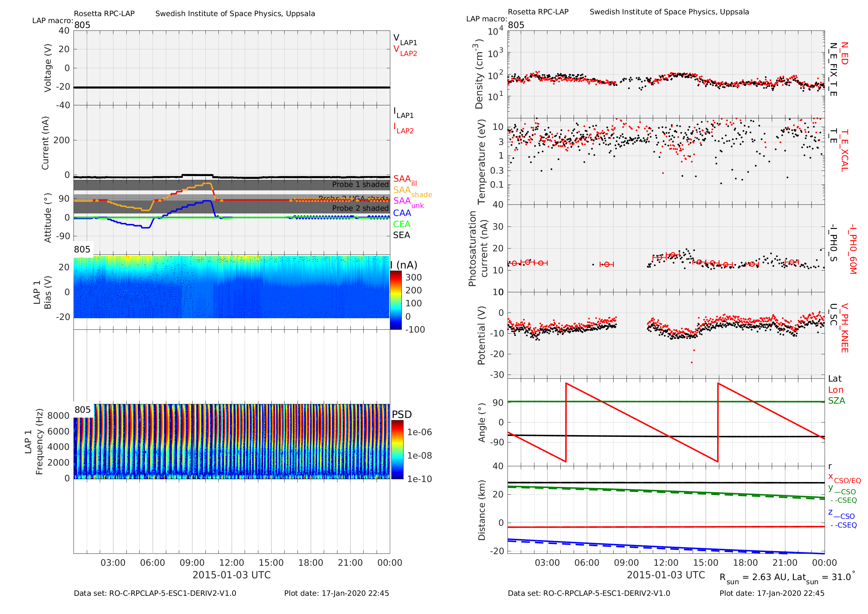Click the blue CAA legend label
The image size is (868, 614).
(x=402, y=213)
